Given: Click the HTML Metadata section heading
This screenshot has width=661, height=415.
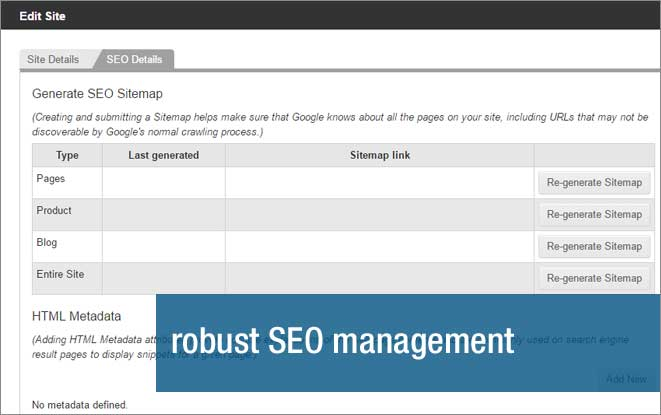Looking at the screenshot, I should pyautogui.click(x=77, y=315).
